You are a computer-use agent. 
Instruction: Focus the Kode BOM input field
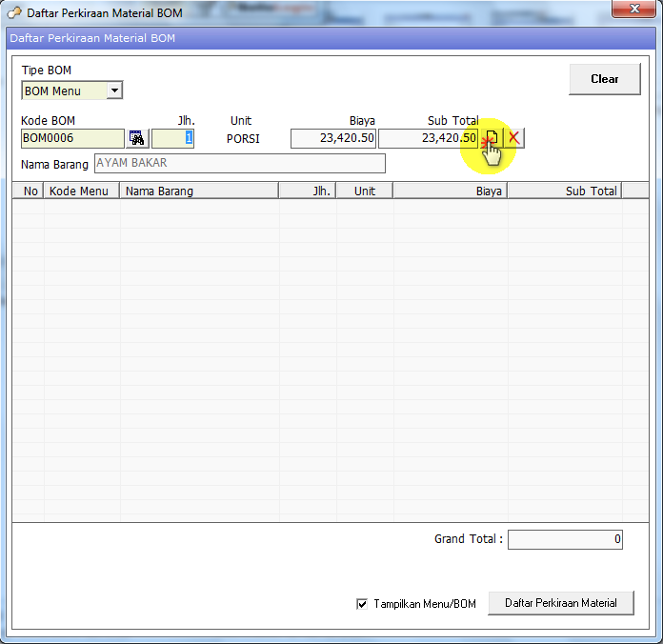(72, 138)
